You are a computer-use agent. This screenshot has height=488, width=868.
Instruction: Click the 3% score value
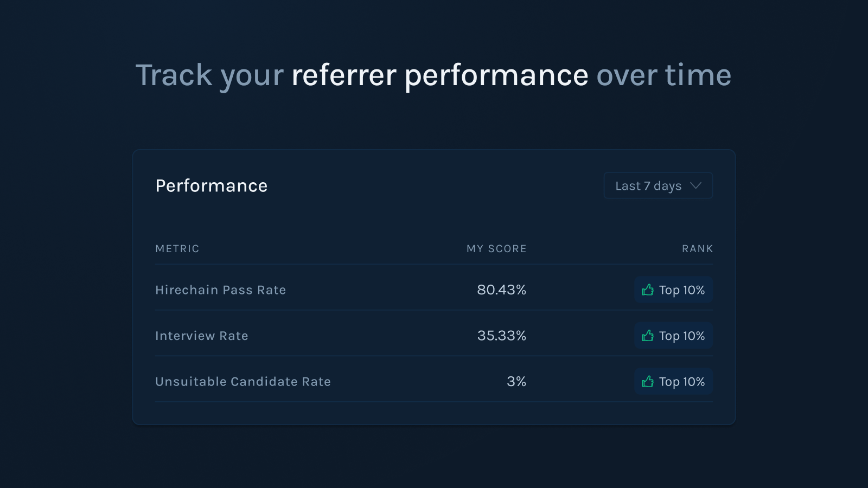pos(516,382)
